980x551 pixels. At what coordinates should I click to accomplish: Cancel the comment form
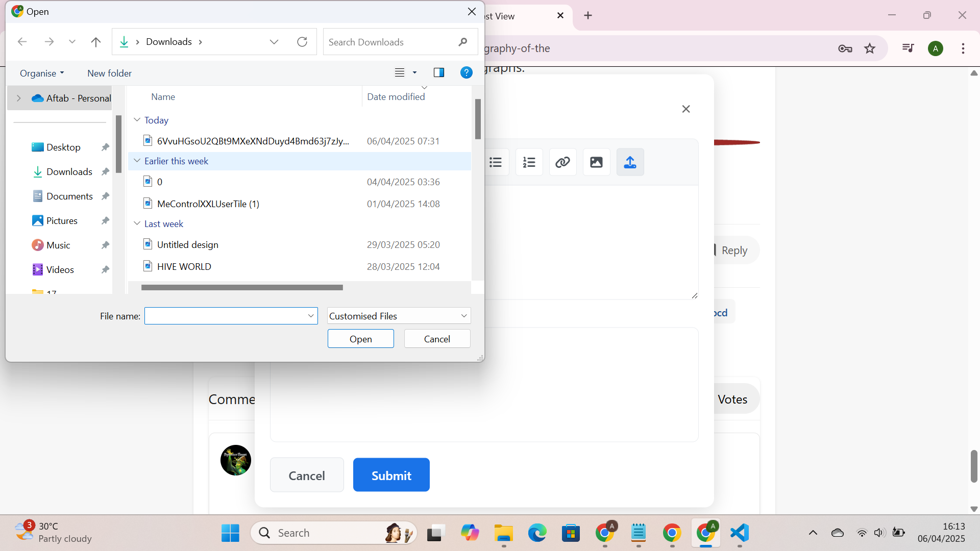coord(307,475)
